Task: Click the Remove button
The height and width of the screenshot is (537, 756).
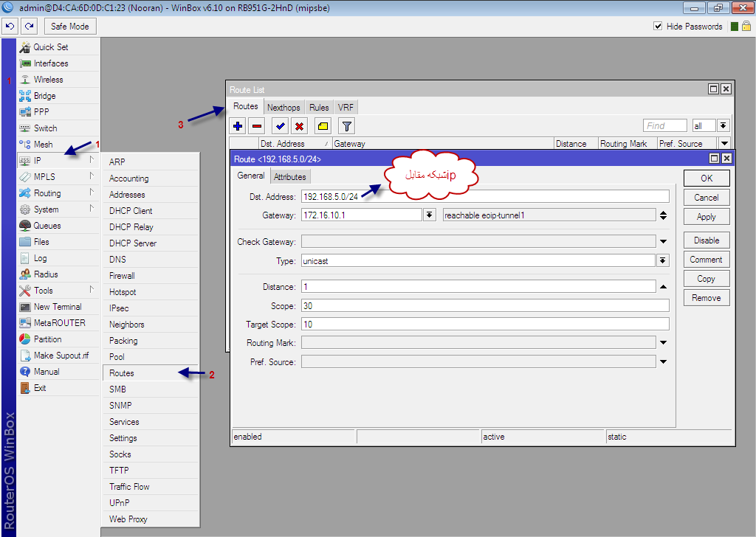Action: click(707, 298)
